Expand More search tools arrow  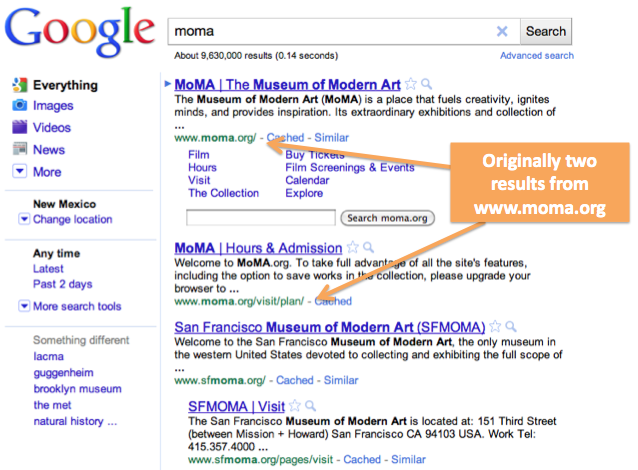(x=24, y=306)
